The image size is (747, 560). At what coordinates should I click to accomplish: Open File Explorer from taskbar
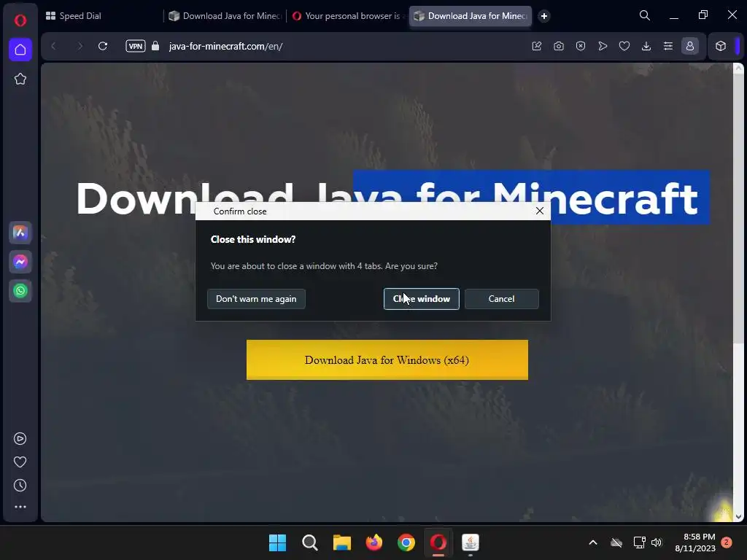coord(342,542)
